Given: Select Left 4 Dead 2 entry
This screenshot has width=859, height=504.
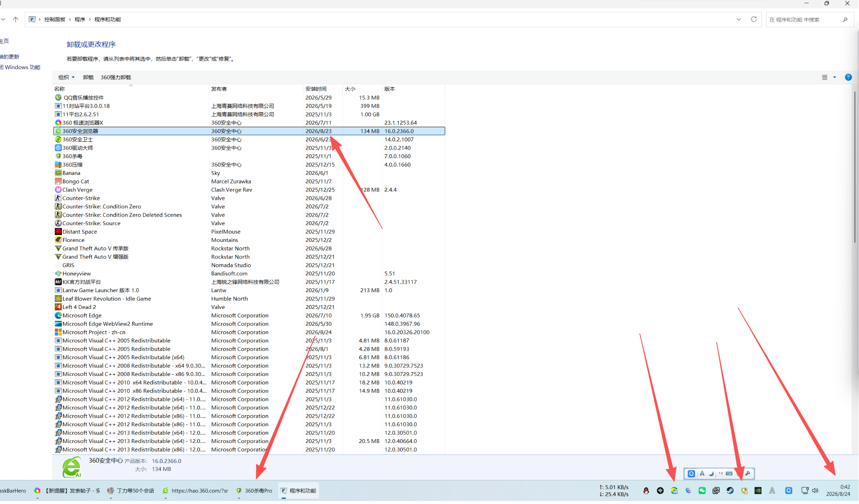Looking at the screenshot, I should click(x=249, y=308).
